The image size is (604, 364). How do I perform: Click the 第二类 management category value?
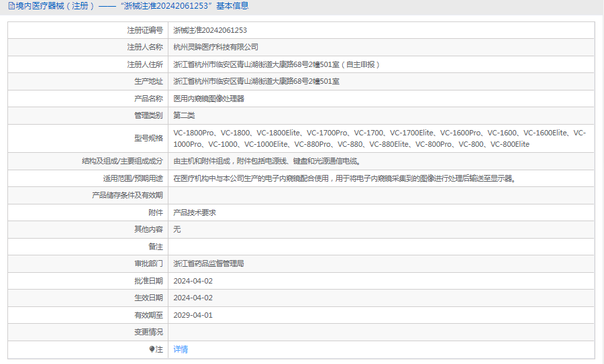(x=184, y=115)
